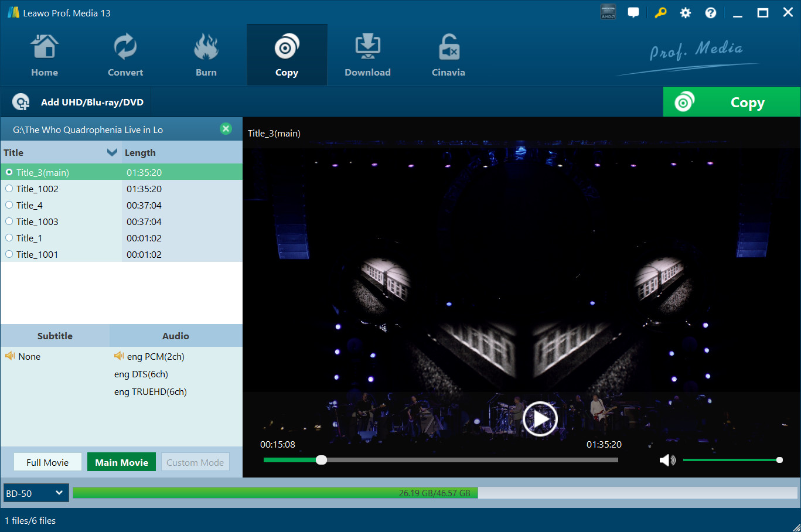The height and width of the screenshot is (532, 801).
Task: Click the Title_4 length 00:37:04
Action: 144,205
